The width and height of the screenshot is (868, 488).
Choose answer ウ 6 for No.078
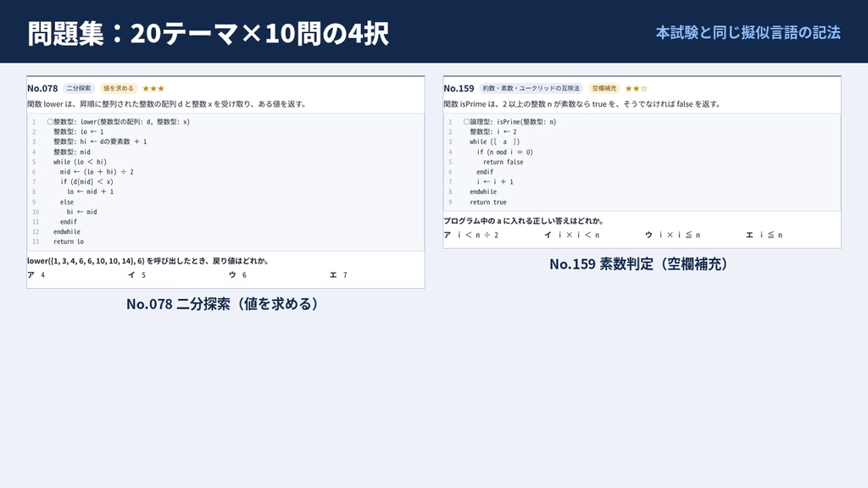[237, 275]
